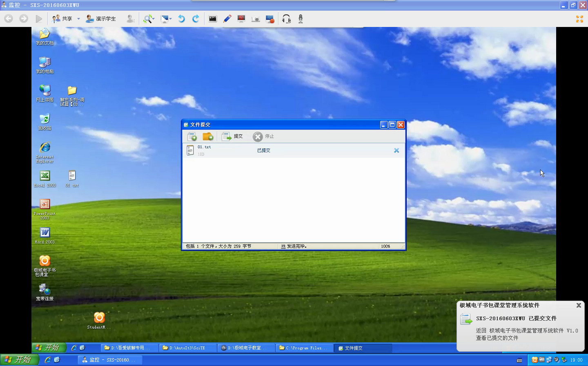The image size is (588, 366).
Task: Switch to D:\AutoIt3\SciTE taskbar item
Action: tap(187, 348)
